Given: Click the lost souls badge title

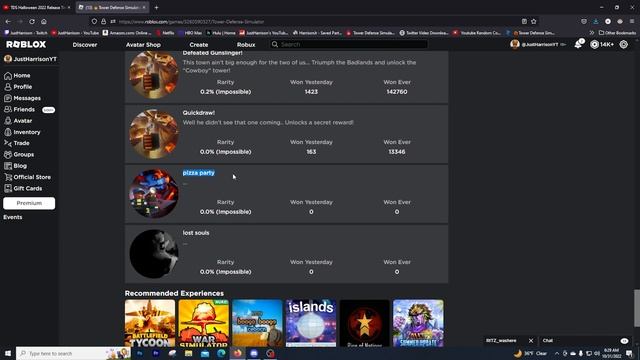Looking at the screenshot, I should pos(196,233).
